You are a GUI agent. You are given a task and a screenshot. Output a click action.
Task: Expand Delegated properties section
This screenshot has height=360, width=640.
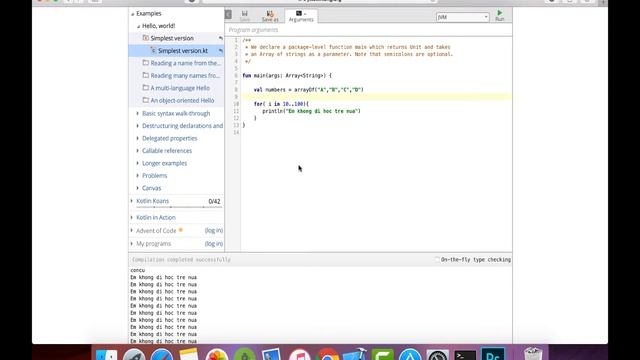(138, 138)
